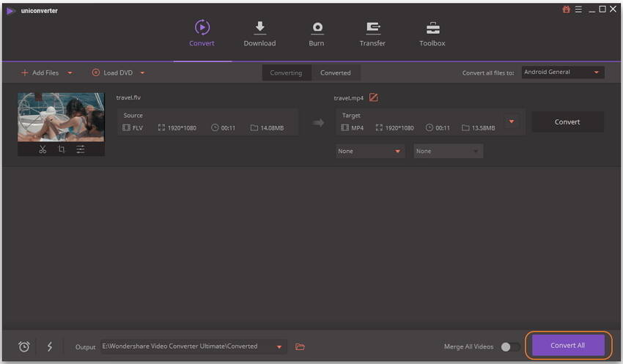The height and width of the screenshot is (364, 623).
Task: Expand the Load DVD dropdown arrow
Action: (143, 73)
